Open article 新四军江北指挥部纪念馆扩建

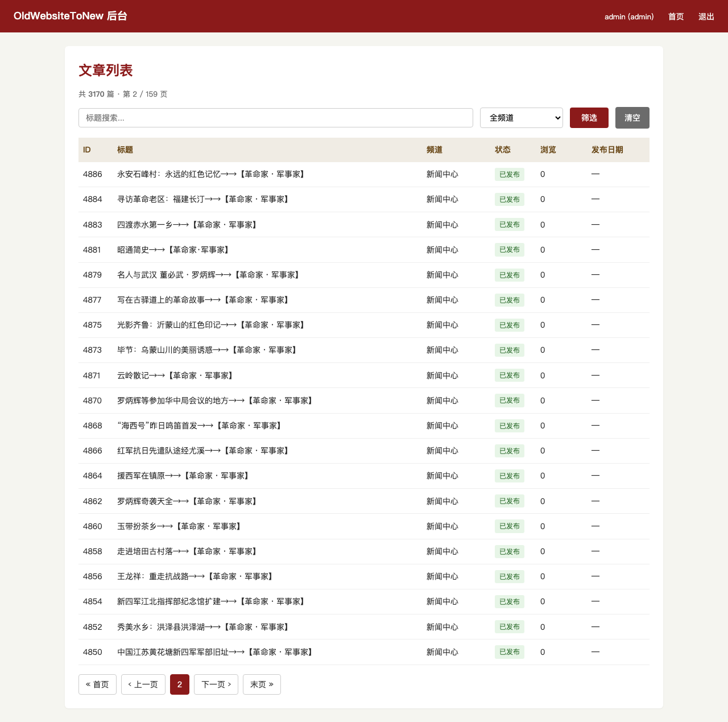[212, 601]
